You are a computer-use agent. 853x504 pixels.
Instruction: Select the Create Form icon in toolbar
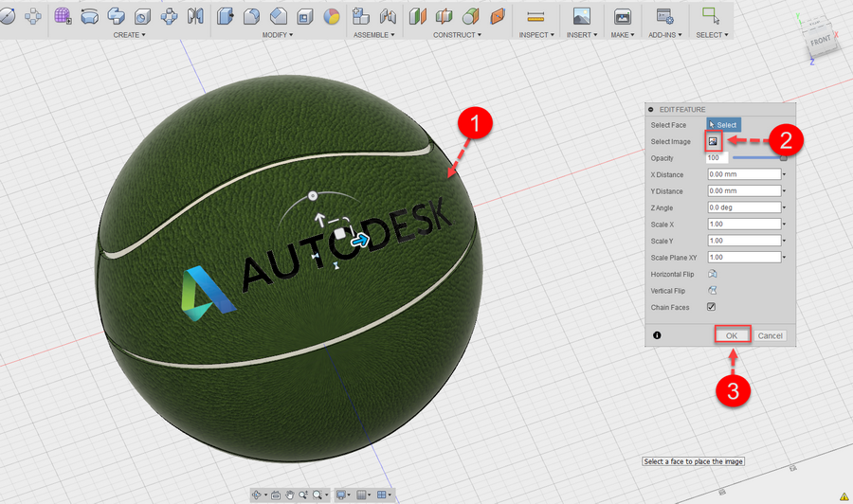[63, 15]
